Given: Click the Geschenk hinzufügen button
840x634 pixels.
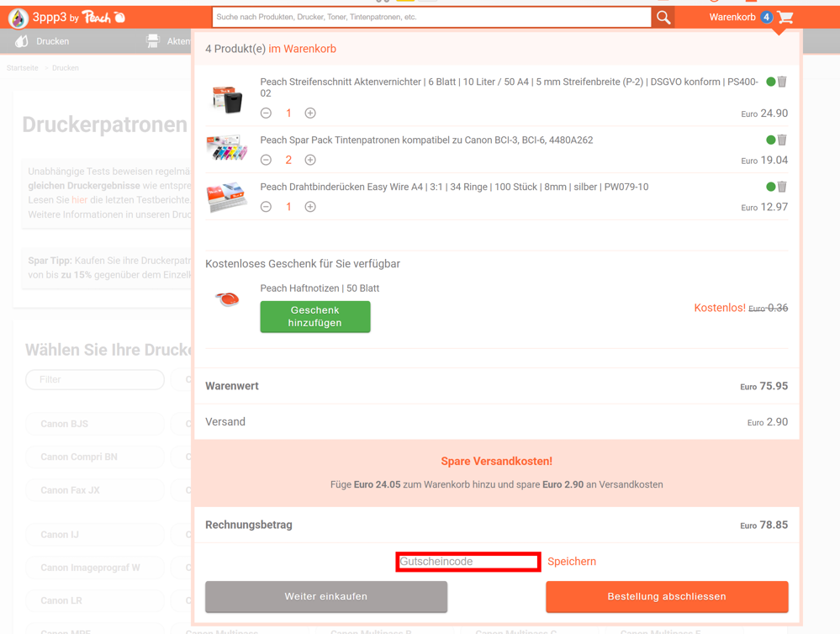Looking at the screenshot, I should click(x=315, y=317).
